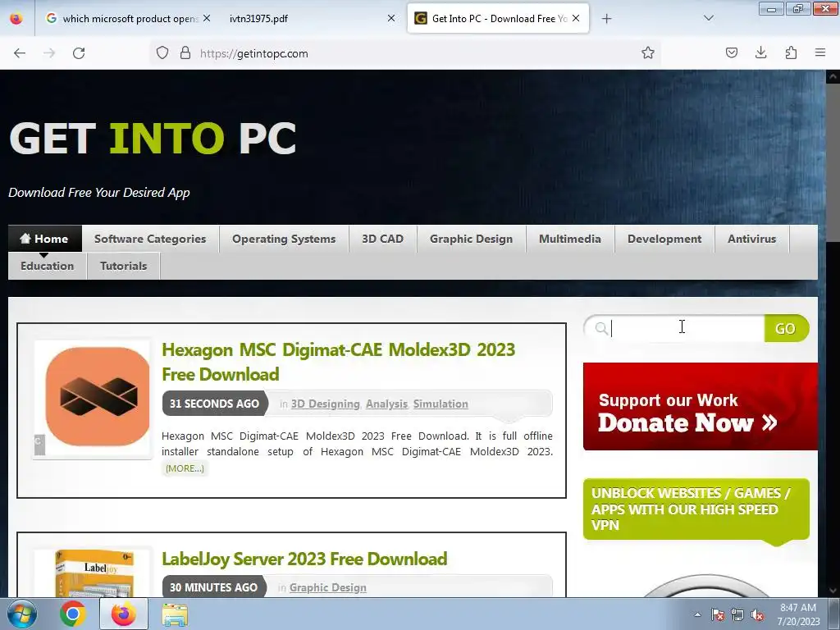
Task: Close the Google search tab
Action: [x=207, y=18]
